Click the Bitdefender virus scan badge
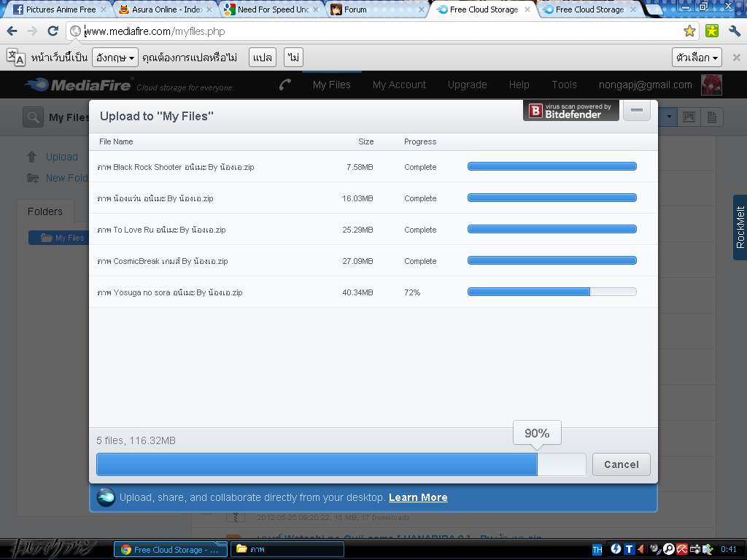 click(570, 111)
